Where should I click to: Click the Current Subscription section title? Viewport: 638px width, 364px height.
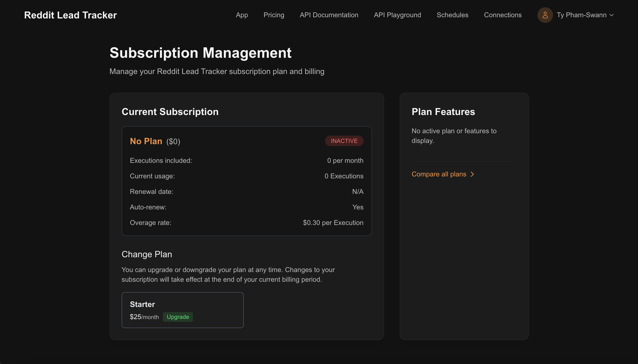click(170, 112)
